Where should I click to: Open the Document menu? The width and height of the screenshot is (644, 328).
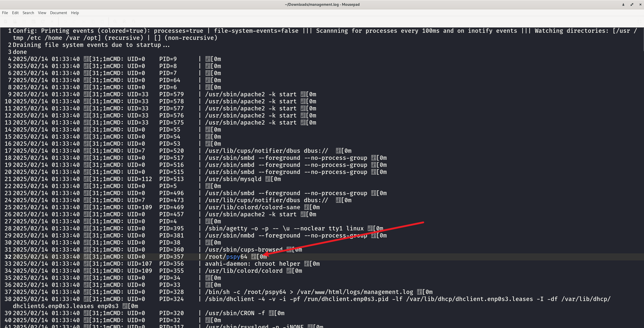pyautogui.click(x=58, y=13)
